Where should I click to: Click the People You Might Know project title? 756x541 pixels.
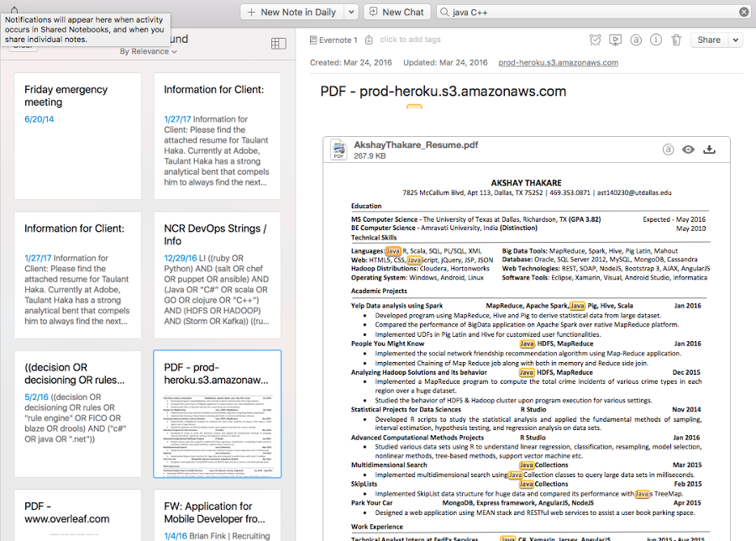(387, 344)
